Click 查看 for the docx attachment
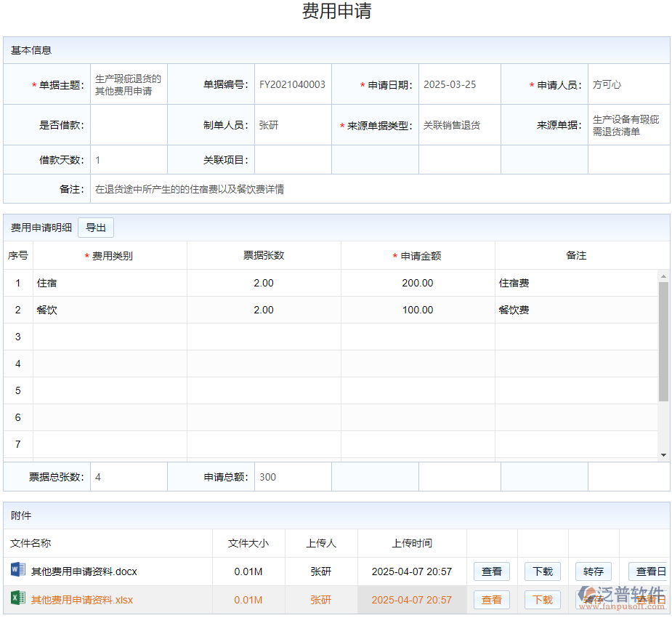Viewport: 672px width, 618px height. pyautogui.click(x=492, y=571)
